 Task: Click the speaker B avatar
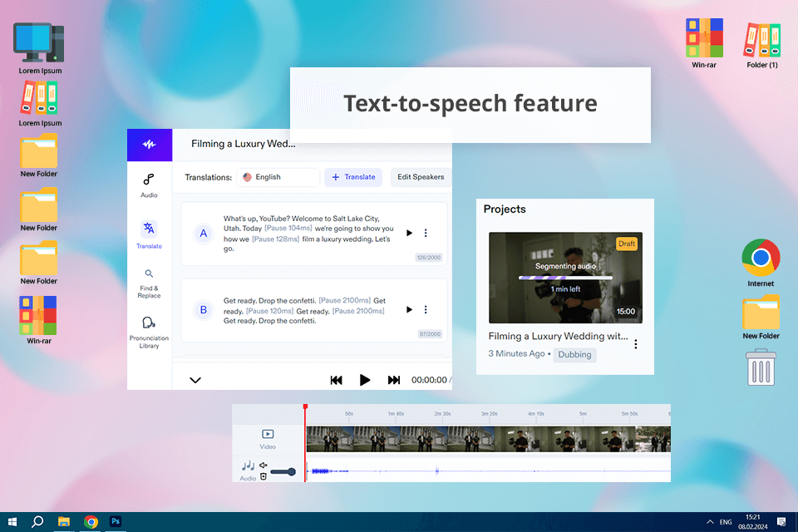click(x=203, y=310)
